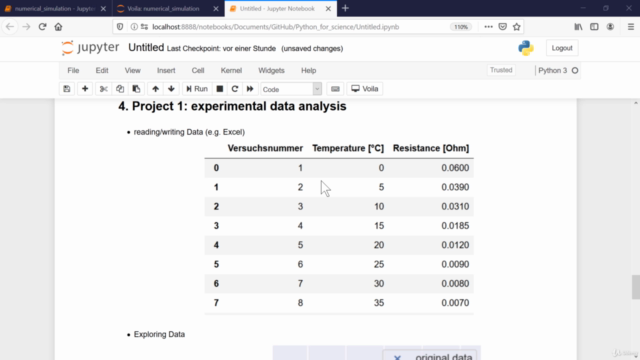Move selected cell down arrow
This screenshot has width=640, height=360.
tap(171, 89)
